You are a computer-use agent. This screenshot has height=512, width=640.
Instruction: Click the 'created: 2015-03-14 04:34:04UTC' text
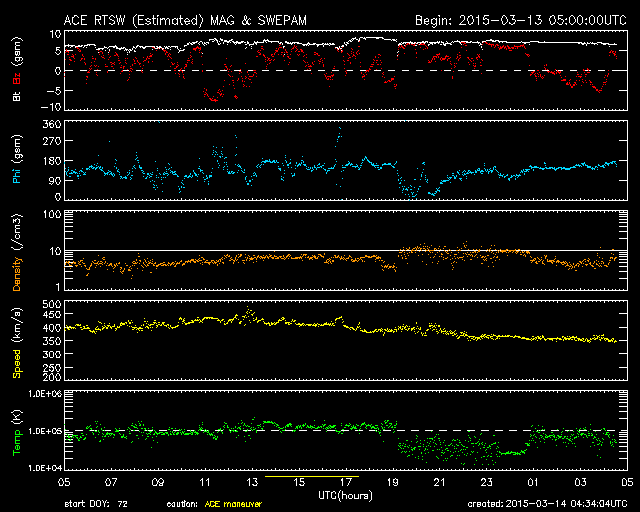pyautogui.click(x=547, y=504)
